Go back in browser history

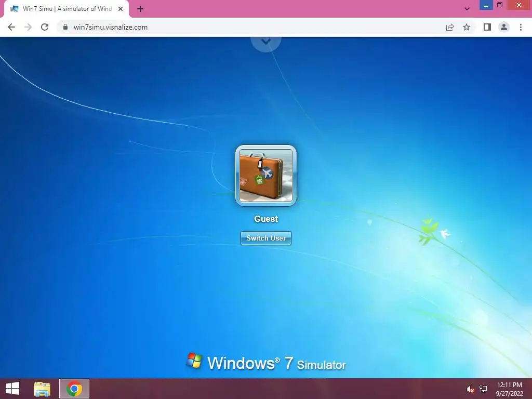pyautogui.click(x=11, y=27)
